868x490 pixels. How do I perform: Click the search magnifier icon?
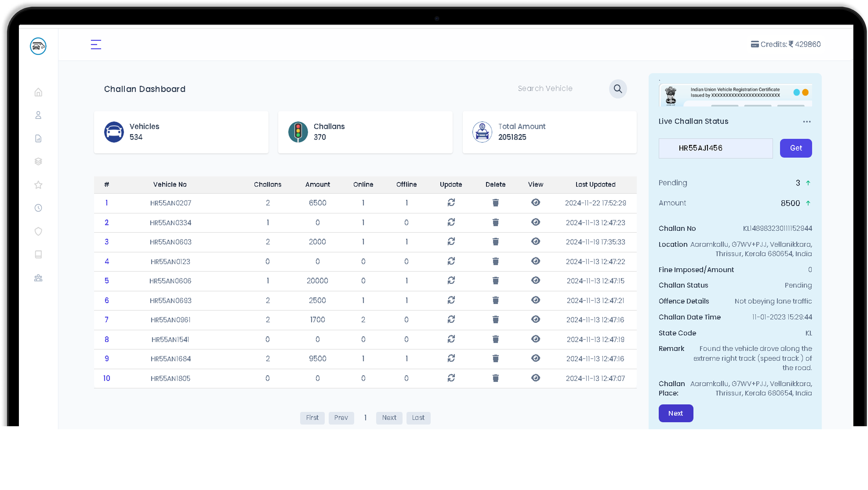618,89
